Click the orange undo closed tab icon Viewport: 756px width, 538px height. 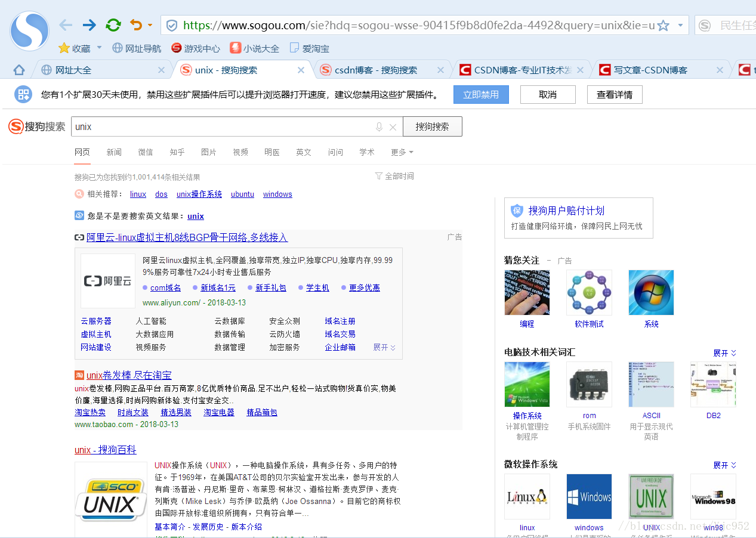pyautogui.click(x=136, y=25)
